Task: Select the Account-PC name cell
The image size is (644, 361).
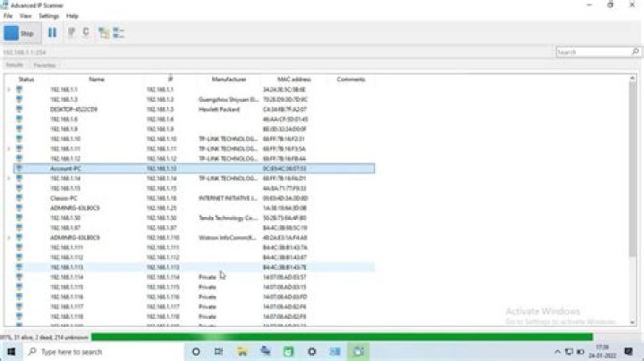Action: 65,168
